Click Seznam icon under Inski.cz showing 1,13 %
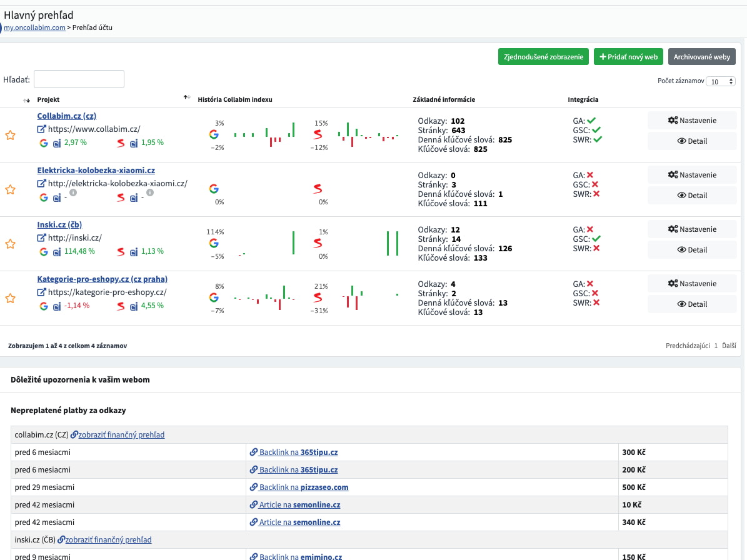747x560 pixels. 121,251
